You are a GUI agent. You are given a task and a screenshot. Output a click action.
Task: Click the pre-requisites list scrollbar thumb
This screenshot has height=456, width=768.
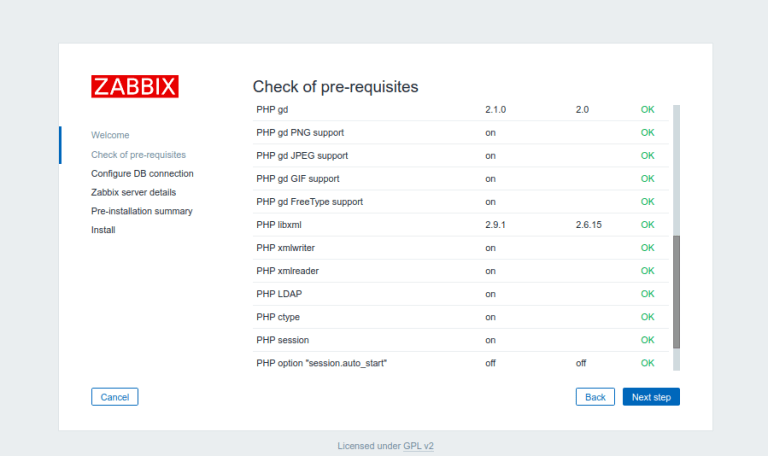tap(676, 292)
